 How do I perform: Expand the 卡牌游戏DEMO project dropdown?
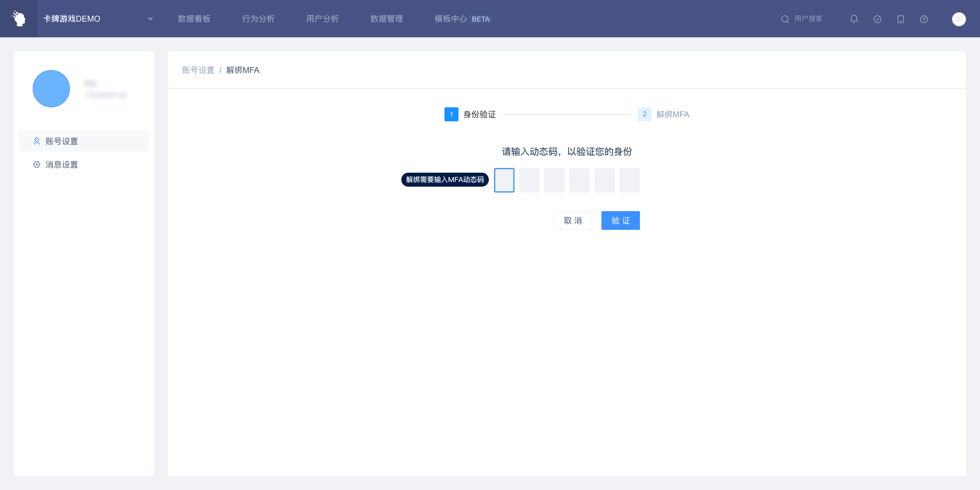pyautogui.click(x=150, y=19)
